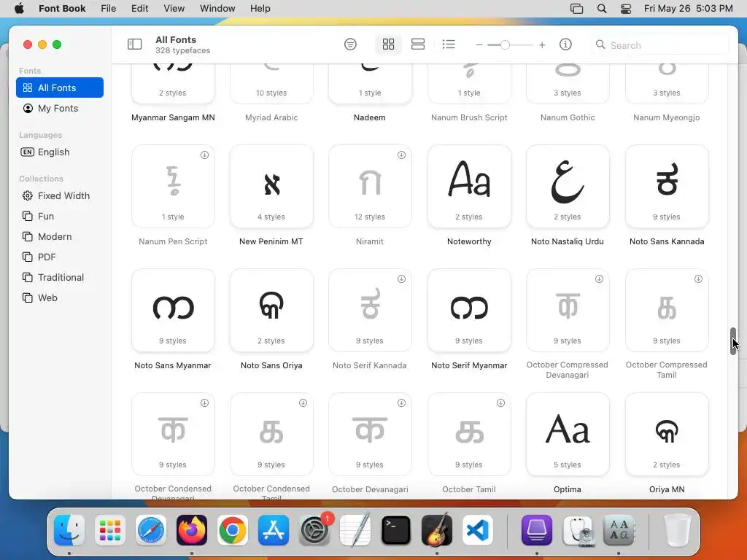Select the Noto Nastaliq Urdu font card

(568, 186)
